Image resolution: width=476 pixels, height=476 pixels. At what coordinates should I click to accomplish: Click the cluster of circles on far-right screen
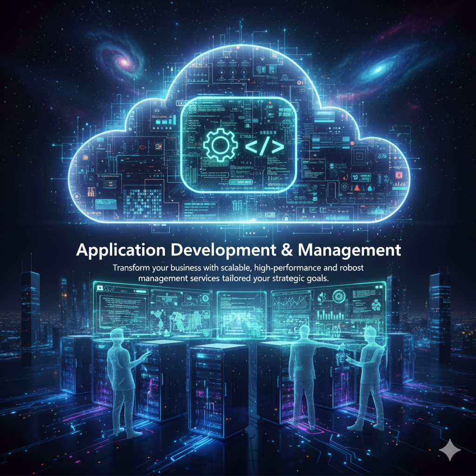tap(375, 305)
